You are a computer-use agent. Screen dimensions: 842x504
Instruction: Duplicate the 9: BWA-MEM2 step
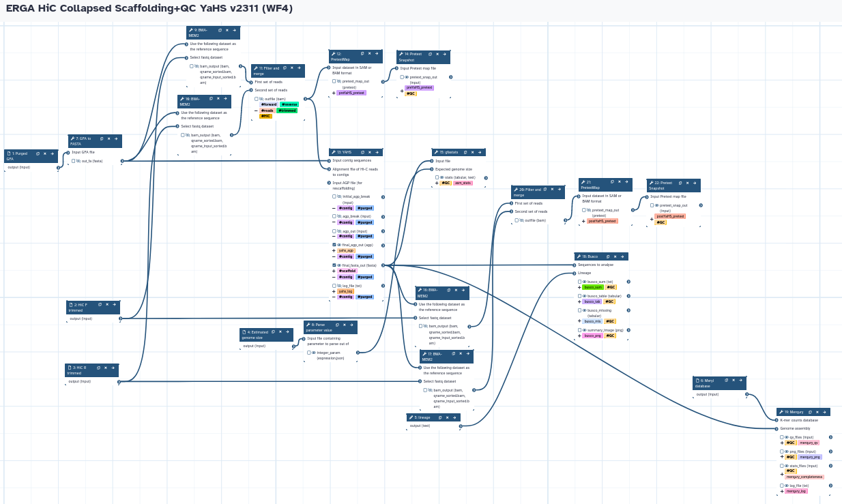(x=220, y=31)
